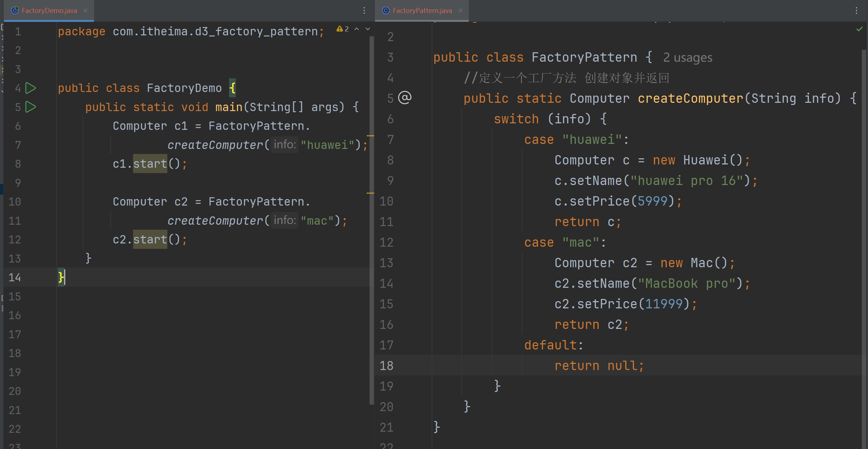Image resolution: width=868 pixels, height=449 pixels.
Task: Close the FactoryPattern.java tab
Action: (461, 10)
